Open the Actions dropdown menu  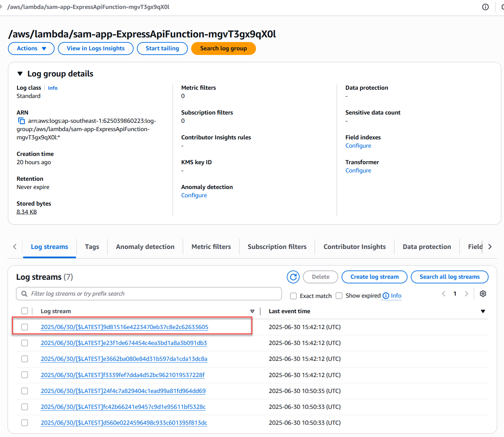click(31, 48)
